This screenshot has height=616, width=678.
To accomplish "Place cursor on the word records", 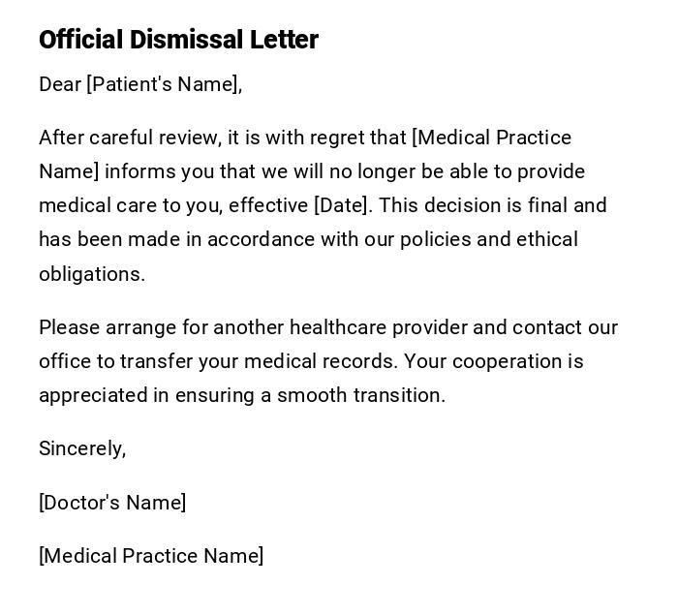I will [360, 361].
